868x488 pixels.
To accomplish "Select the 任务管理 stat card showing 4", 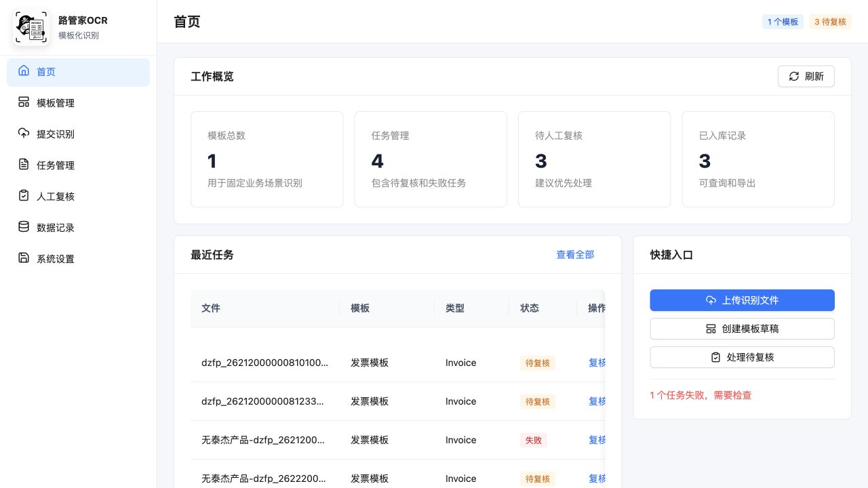I will (x=431, y=159).
